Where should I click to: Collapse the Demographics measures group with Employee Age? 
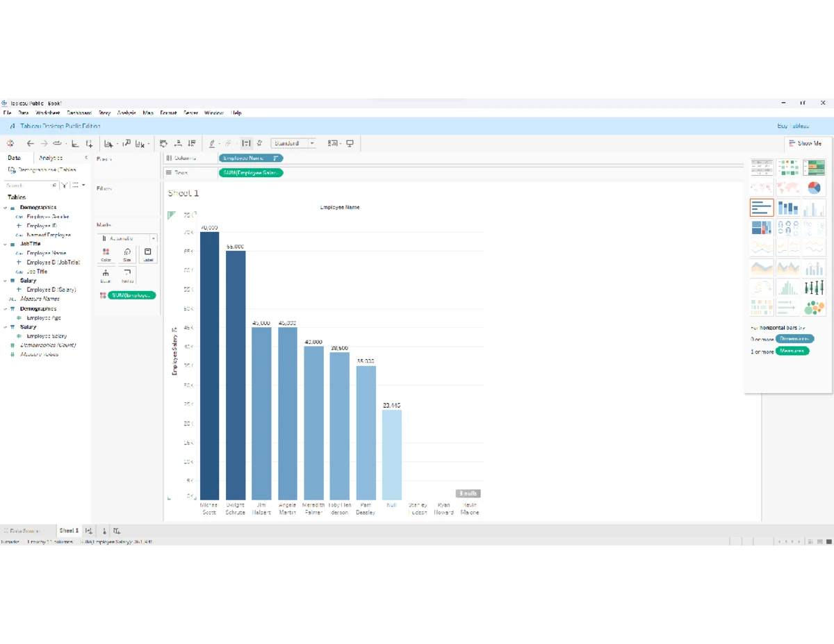(x=6, y=308)
